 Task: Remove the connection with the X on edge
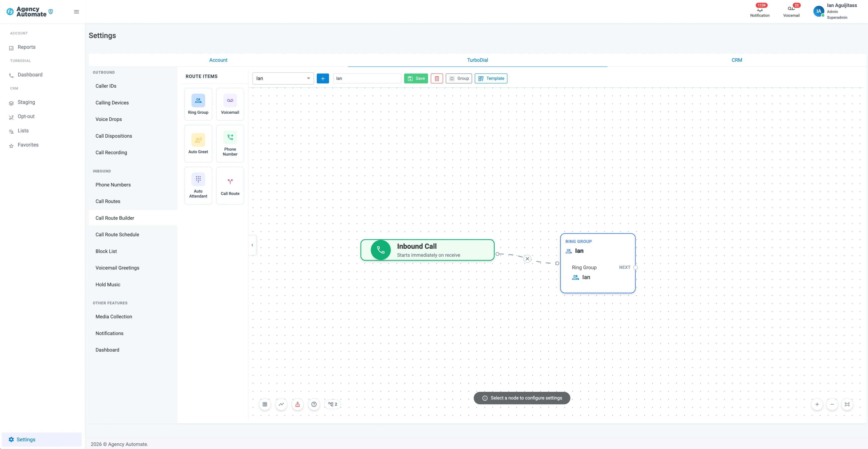click(527, 259)
